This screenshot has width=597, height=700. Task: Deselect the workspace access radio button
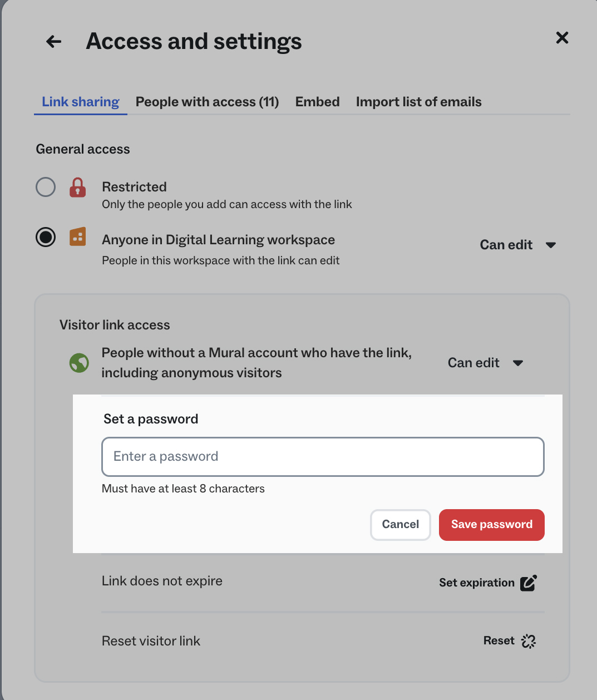coord(46,237)
